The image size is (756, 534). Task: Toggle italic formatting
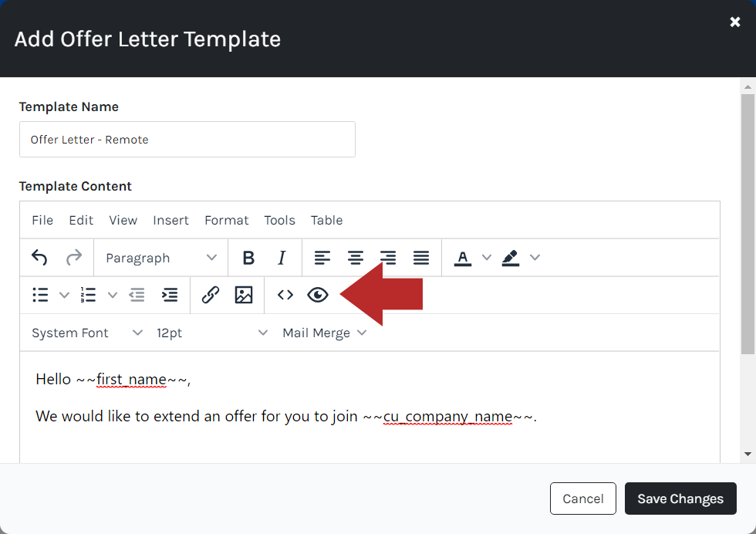click(x=282, y=258)
